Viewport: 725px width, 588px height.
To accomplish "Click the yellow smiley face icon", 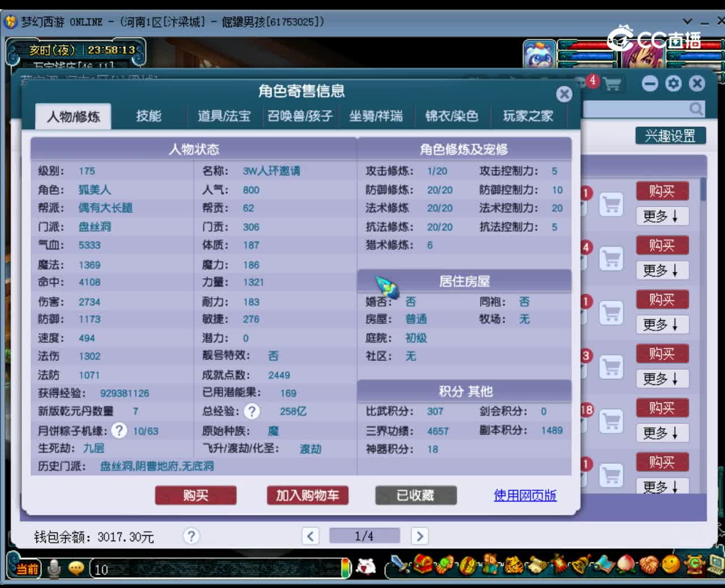I will tap(671, 564).
